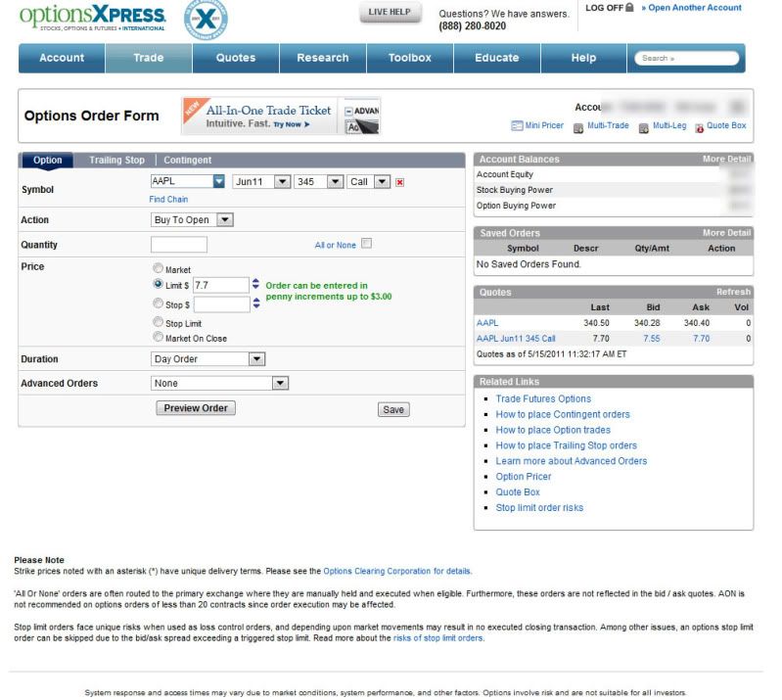This screenshot has height=700, width=782.
Task: Click the AAPL stock quote link
Action: click(x=487, y=323)
